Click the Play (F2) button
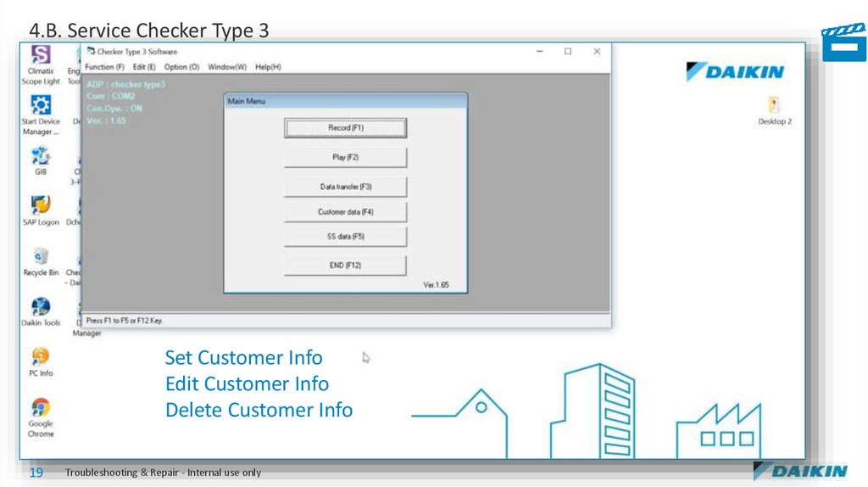Image resolution: width=868 pixels, height=487 pixels. pyautogui.click(x=346, y=157)
